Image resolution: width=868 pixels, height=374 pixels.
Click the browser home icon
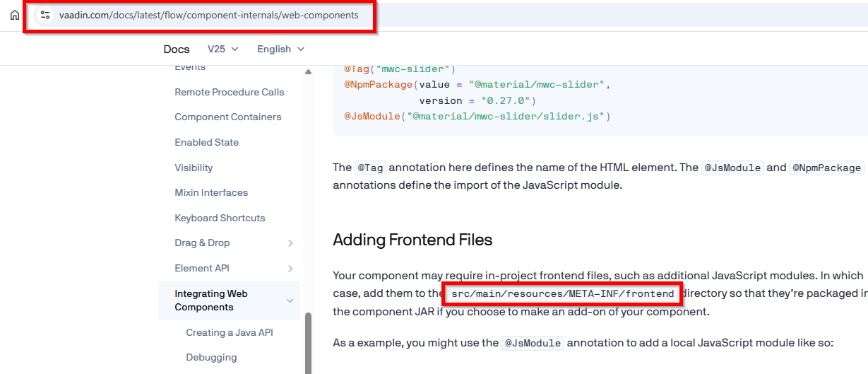pyautogui.click(x=14, y=15)
